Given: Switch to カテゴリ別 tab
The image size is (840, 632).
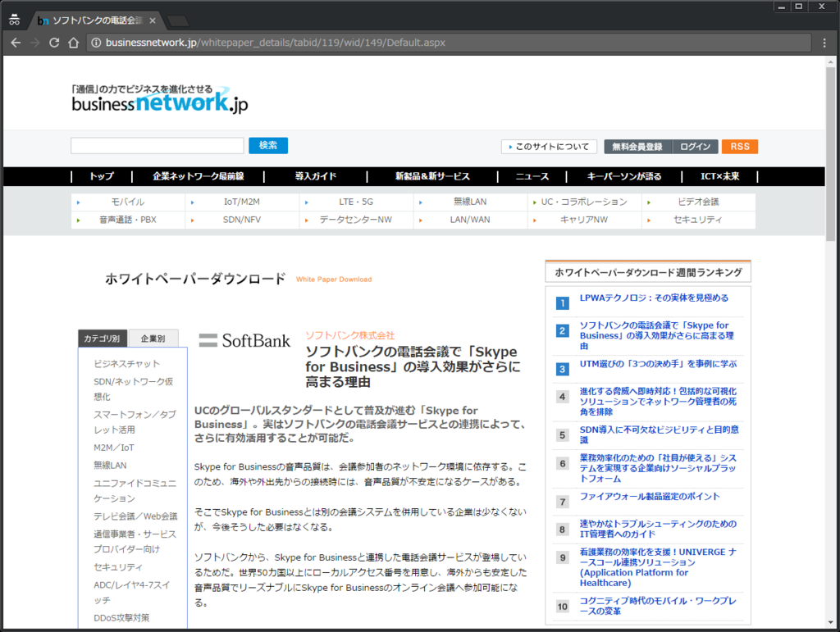Looking at the screenshot, I should click(103, 339).
